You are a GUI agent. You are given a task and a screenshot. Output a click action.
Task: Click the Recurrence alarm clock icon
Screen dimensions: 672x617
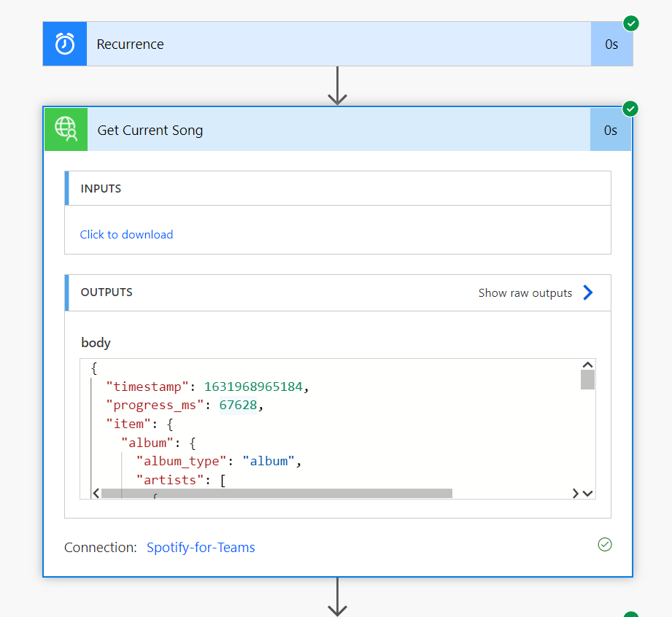pyautogui.click(x=65, y=44)
